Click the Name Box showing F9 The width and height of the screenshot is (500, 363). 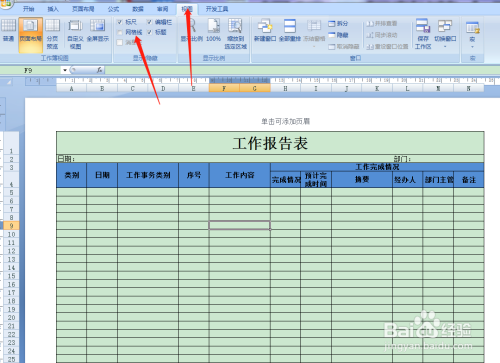click(32, 70)
